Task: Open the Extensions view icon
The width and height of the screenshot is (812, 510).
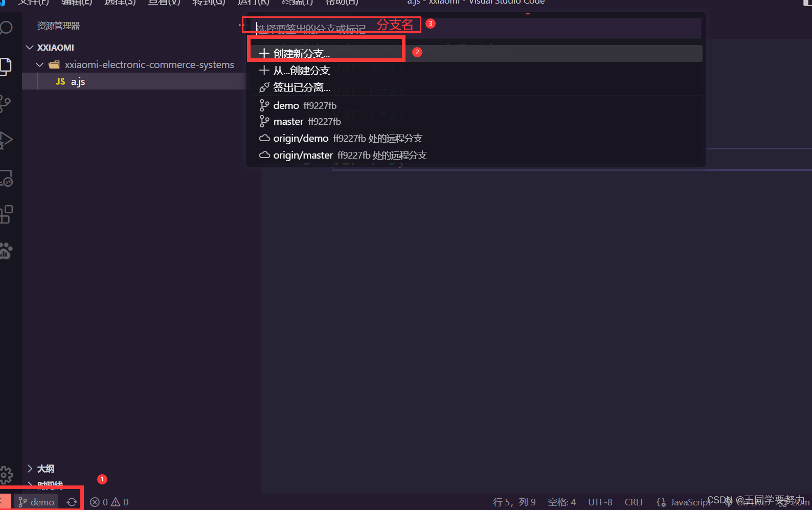Action: [6, 214]
